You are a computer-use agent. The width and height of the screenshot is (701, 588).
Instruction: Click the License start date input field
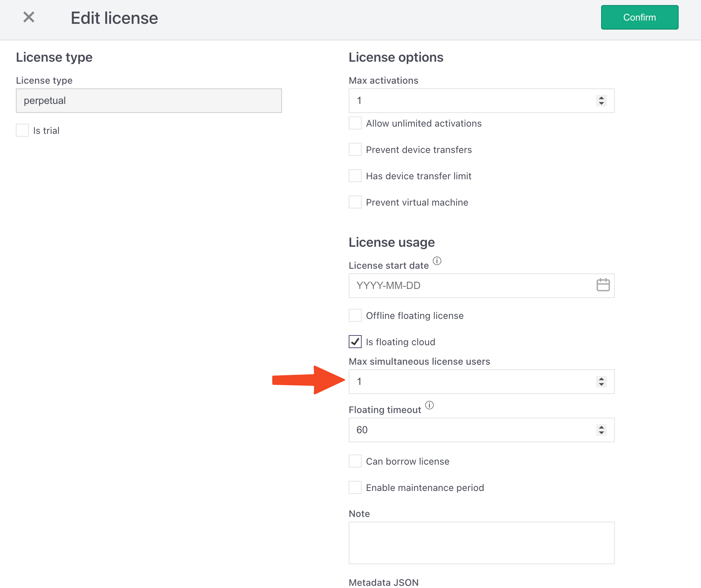469,286
